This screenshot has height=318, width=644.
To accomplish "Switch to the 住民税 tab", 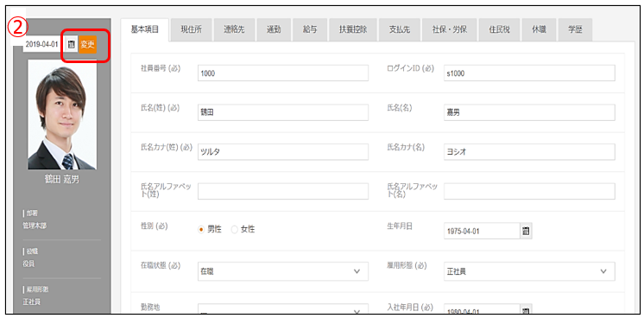I will click(500, 29).
